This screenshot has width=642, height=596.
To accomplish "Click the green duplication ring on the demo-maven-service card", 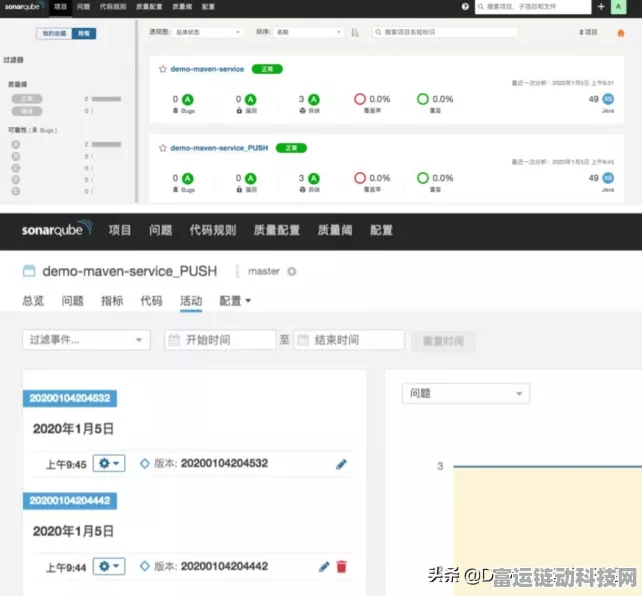I will point(423,99).
